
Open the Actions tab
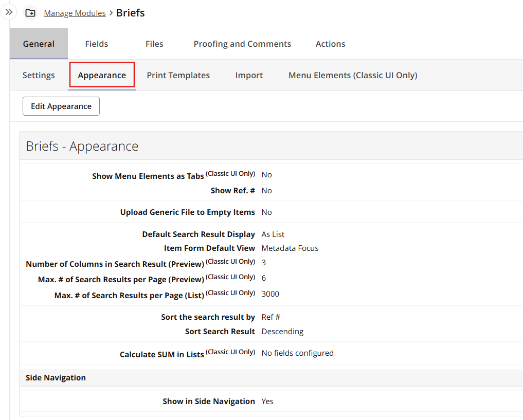pyautogui.click(x=330, y=44)
